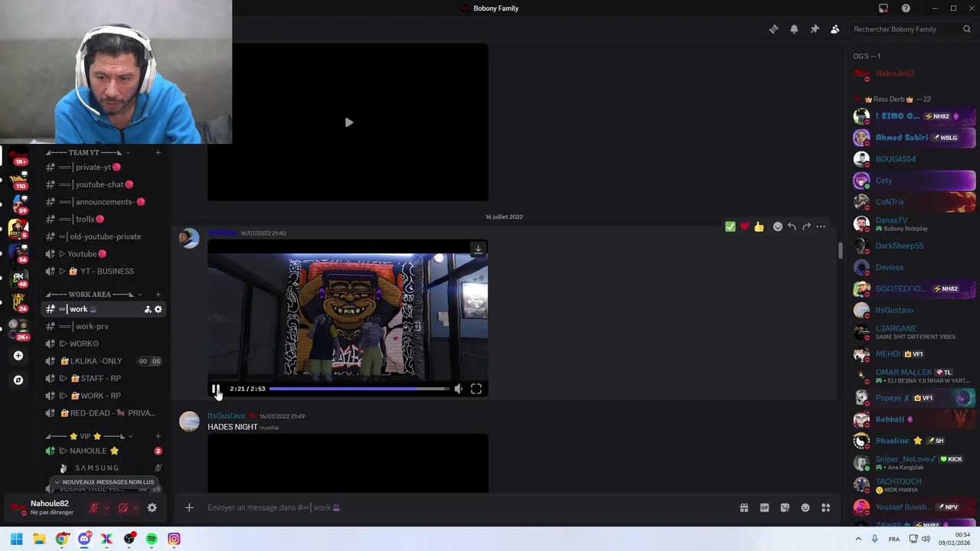Toggle microphone mute in user panel

(94, 507)
